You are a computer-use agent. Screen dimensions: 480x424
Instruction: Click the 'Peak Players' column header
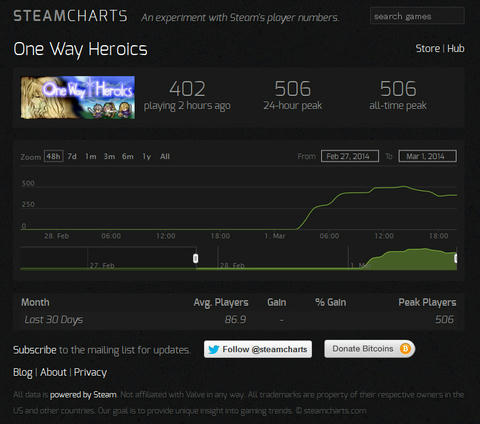click(427, 303)
